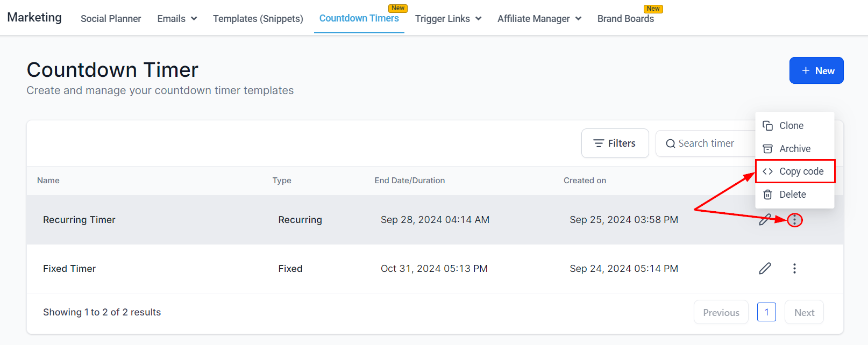Click the Name column header
868x345 pixels.
point(48,181)
